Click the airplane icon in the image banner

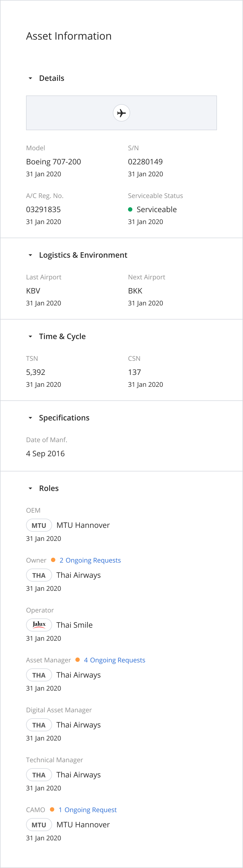[121, 113]
